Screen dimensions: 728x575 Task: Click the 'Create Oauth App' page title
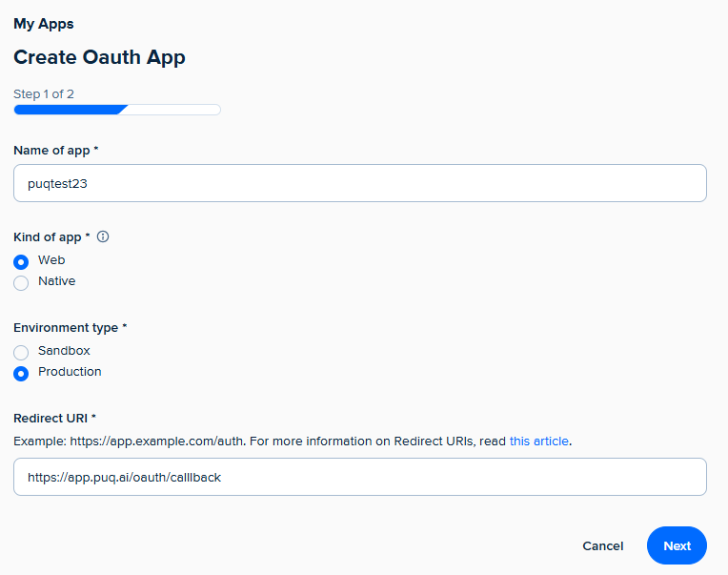coord(99,57)
